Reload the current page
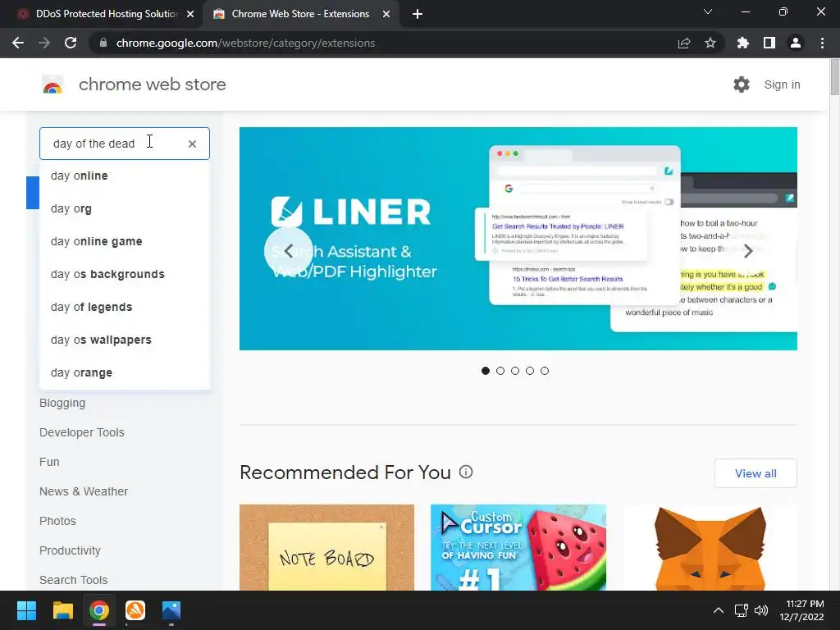The height and width of the screenshot is (630, 840). (x=71, y=43)
